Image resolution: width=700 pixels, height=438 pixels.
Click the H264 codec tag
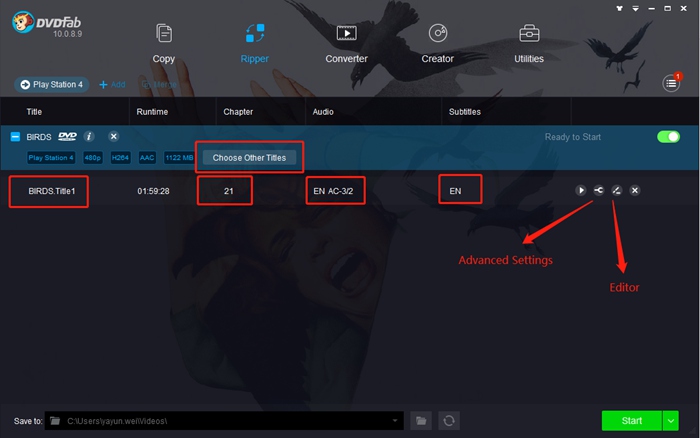point(120,158)
